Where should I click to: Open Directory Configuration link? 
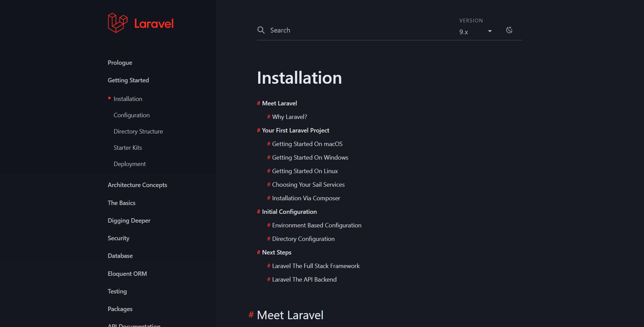point(304,239)
